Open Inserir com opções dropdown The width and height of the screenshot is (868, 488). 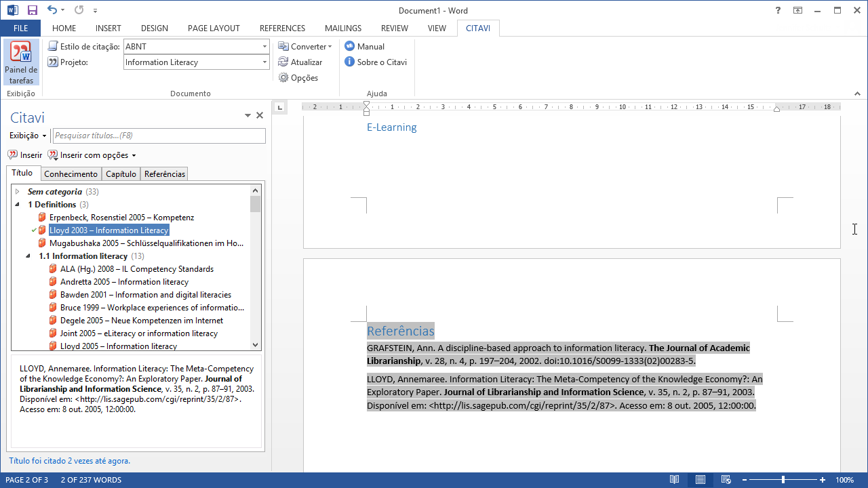point(92,155)
